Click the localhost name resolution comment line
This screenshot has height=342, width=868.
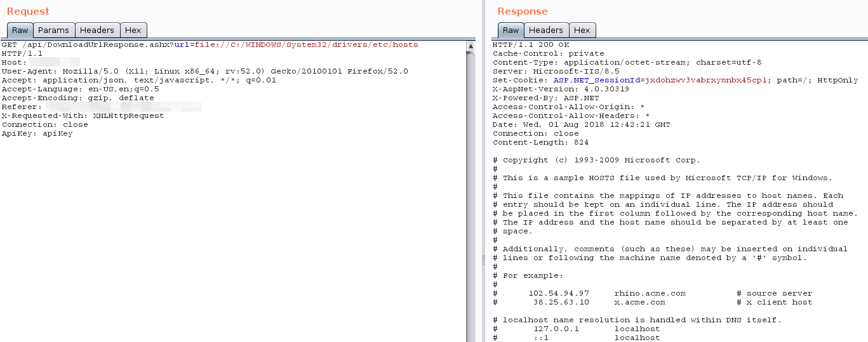click(637, 320)
